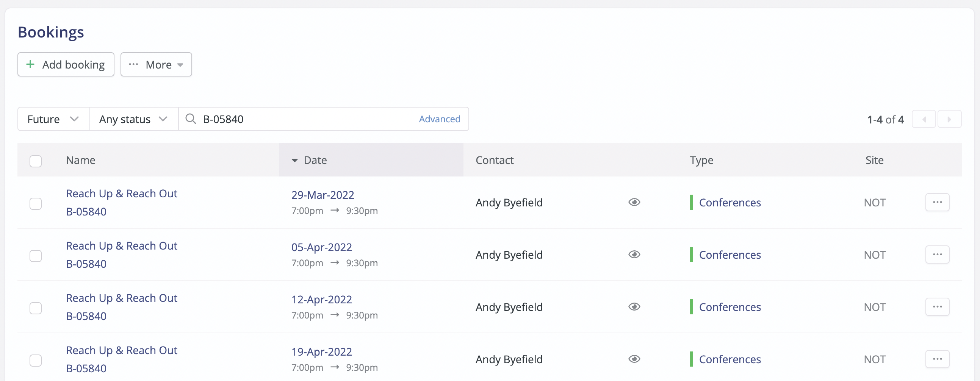Preview contact details for the 19-Apr-2022 booking
The width and height of the screenshot is (980, 381).
point(634,359)
